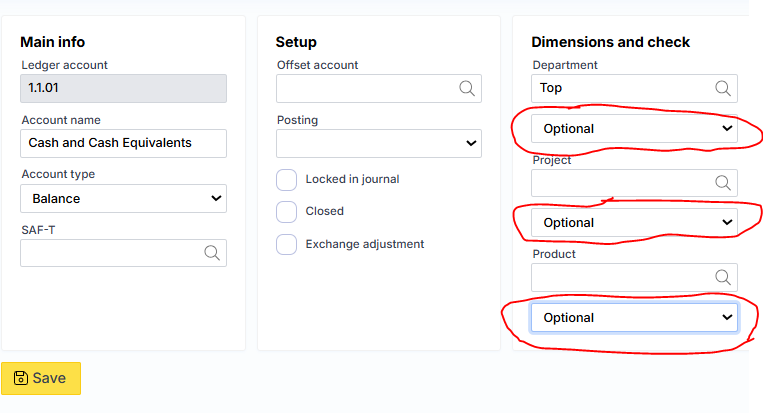Click the Product search magnifier icon
Image resolution: width=763 pixels, height=413 pixels.
pos(723,277)
